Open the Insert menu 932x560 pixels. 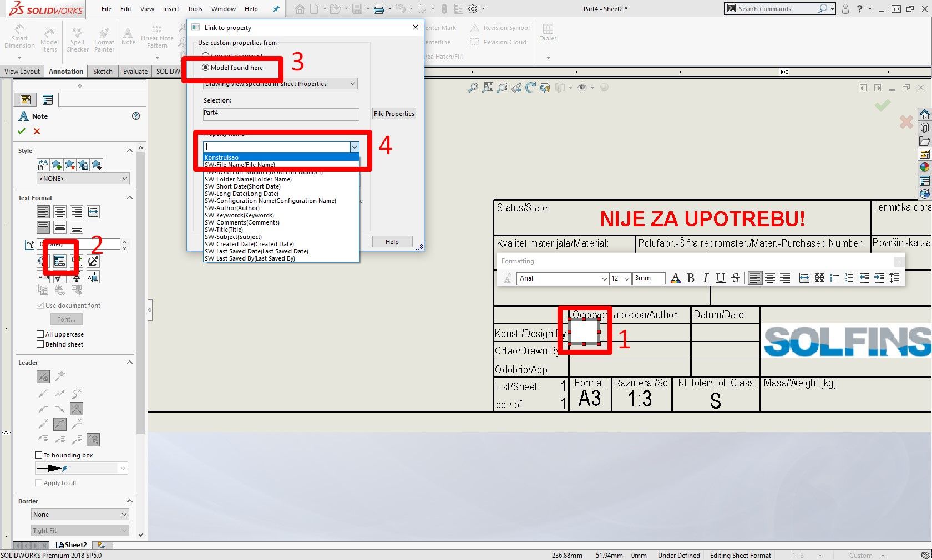pos(171,9)
